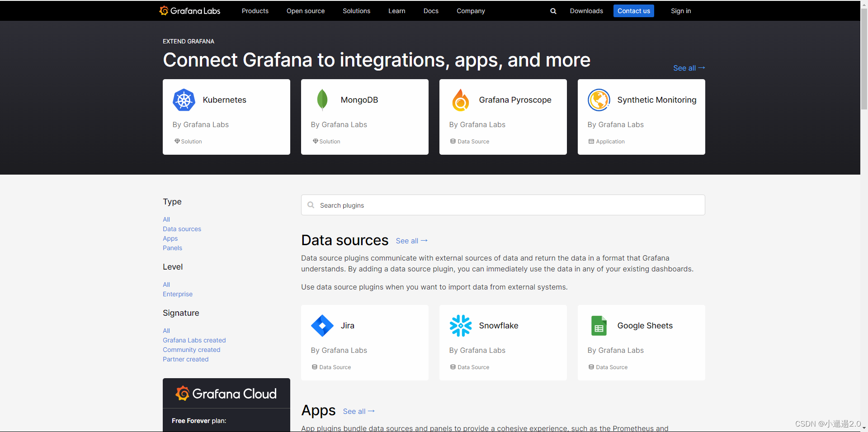Open the Docs menu
The width and height of the screenshot is (868, 432).
point(431,11)
